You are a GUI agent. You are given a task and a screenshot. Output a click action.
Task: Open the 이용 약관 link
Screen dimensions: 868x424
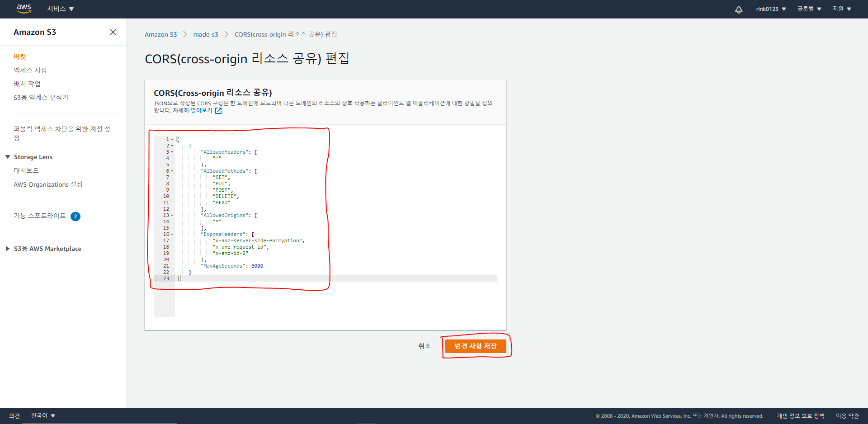pos(847,416)
